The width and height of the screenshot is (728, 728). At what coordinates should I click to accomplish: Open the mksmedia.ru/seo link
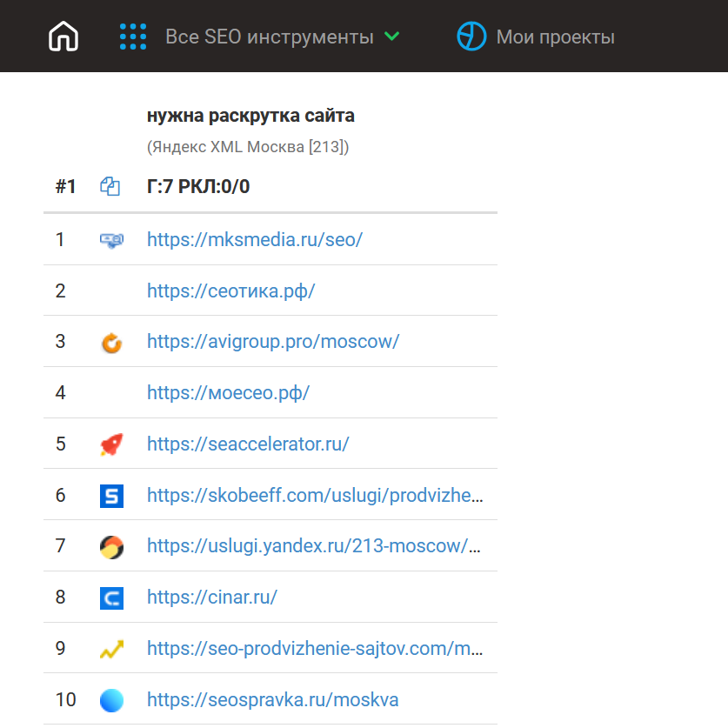tap(254, 239)
